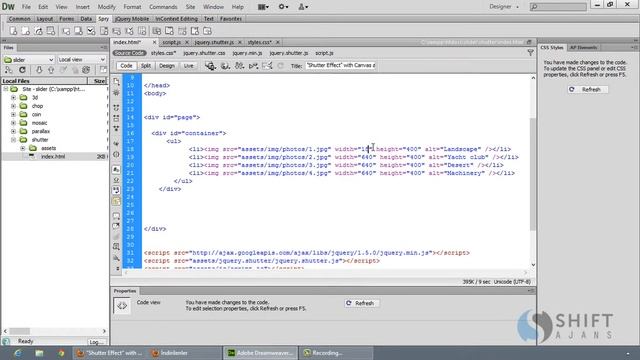
Task: Open the Modify menu
Action: [x=107, y=7]
